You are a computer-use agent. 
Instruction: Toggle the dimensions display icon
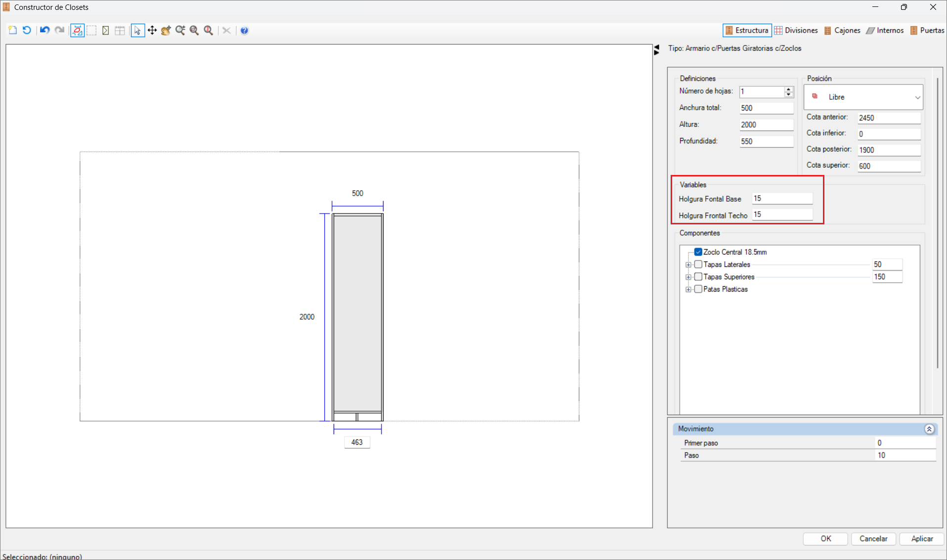point(77,31)
